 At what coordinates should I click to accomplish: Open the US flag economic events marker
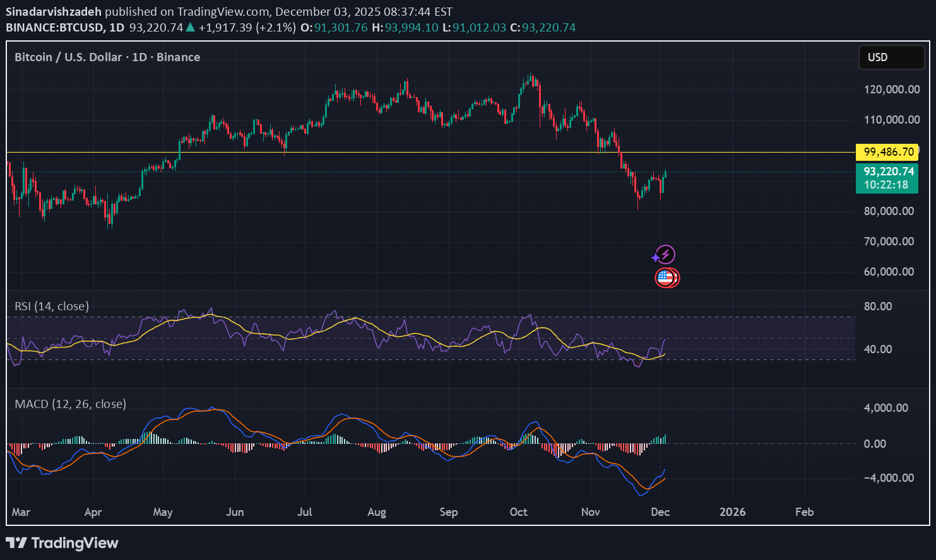666,277
